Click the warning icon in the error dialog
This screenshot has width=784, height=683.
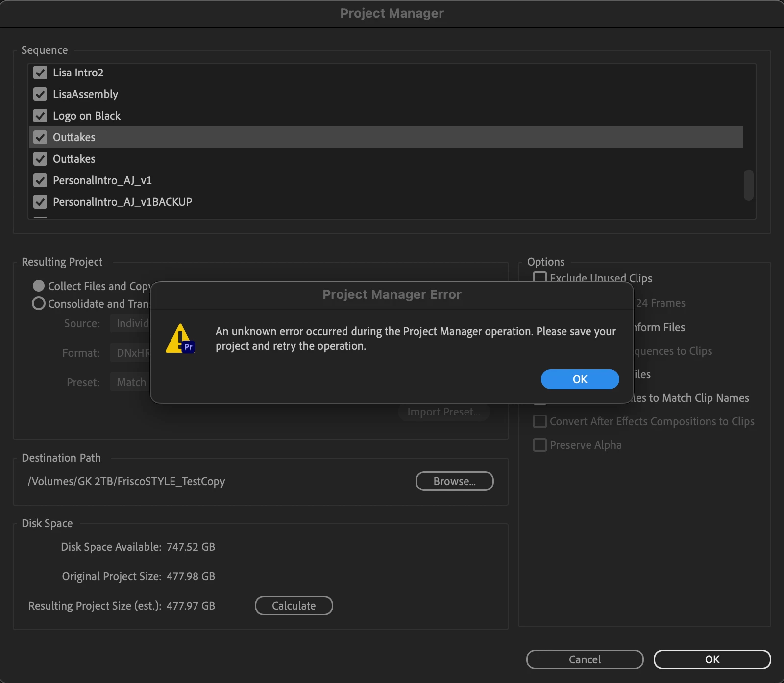click(181, 339)
